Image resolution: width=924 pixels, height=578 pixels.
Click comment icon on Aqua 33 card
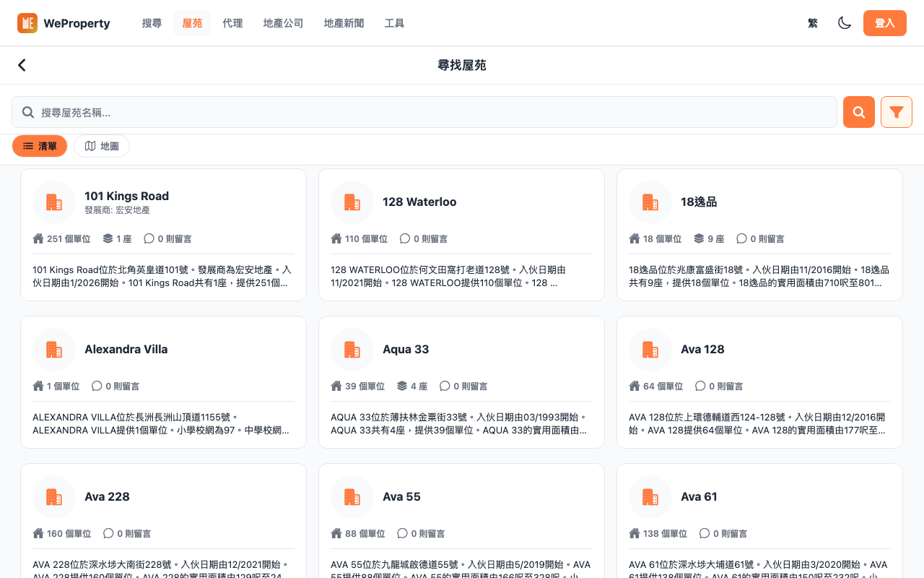(445, 386)
